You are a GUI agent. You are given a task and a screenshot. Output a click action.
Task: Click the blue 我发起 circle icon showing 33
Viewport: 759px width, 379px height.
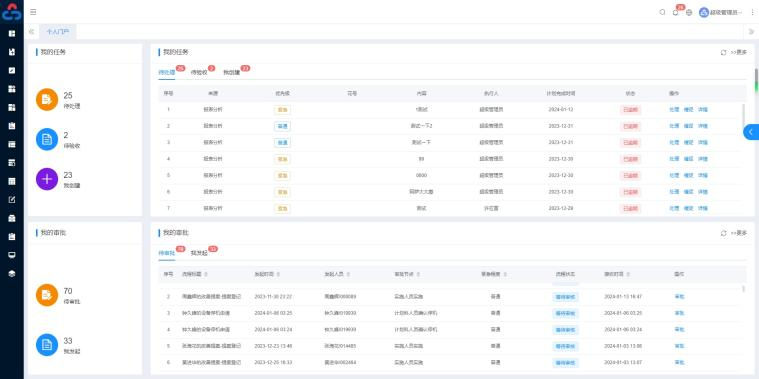click(x=47, y=345)
